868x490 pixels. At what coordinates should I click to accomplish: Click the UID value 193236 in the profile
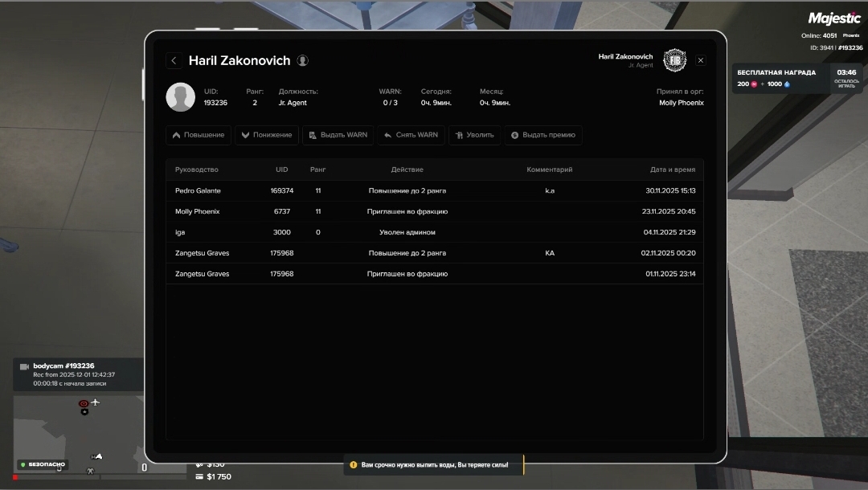pos(215,103)
